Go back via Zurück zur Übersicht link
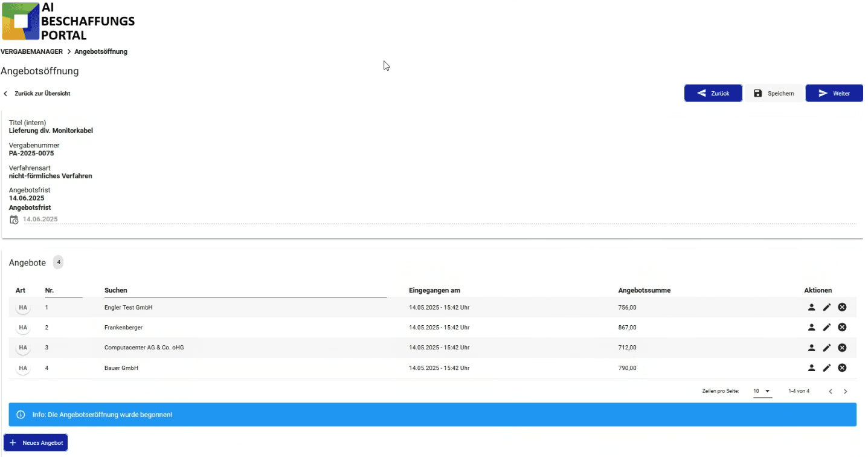 tap(37, 94)
